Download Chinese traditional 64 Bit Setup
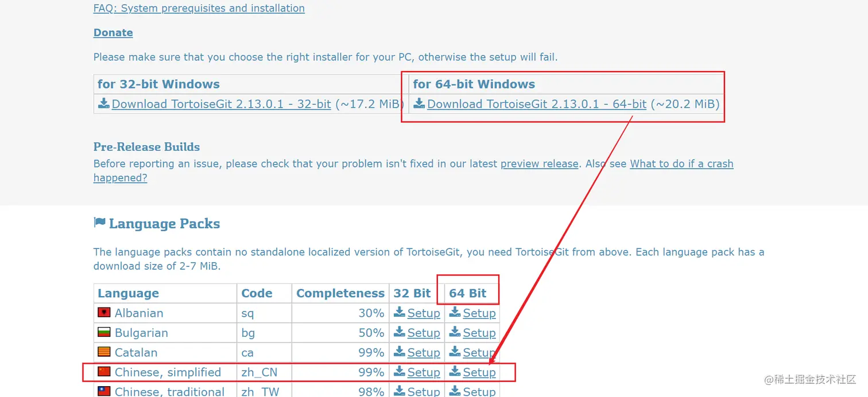The image size is (868, 397). coord(479,392)
